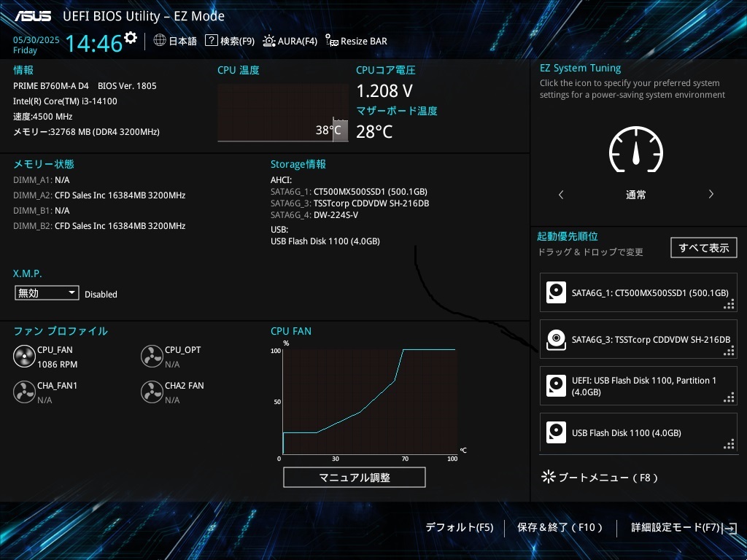Open the X.M.P. dropdown showing 無効
This screenshot has height=560, width=747.
pos(47,293)
